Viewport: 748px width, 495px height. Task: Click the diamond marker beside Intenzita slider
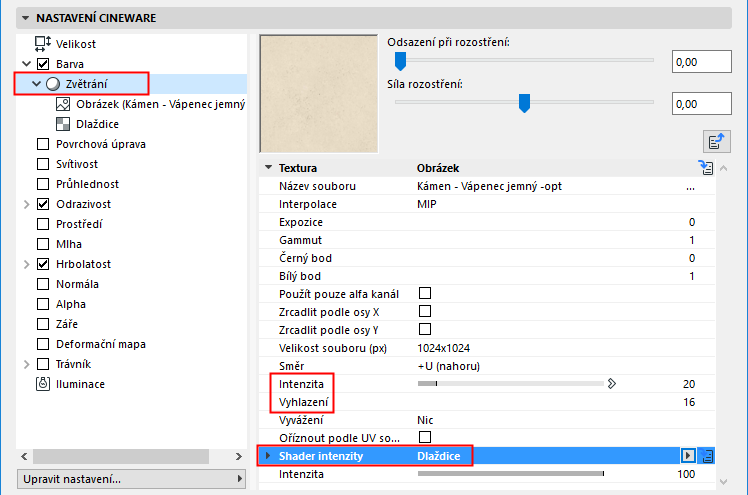pos(612,383)
